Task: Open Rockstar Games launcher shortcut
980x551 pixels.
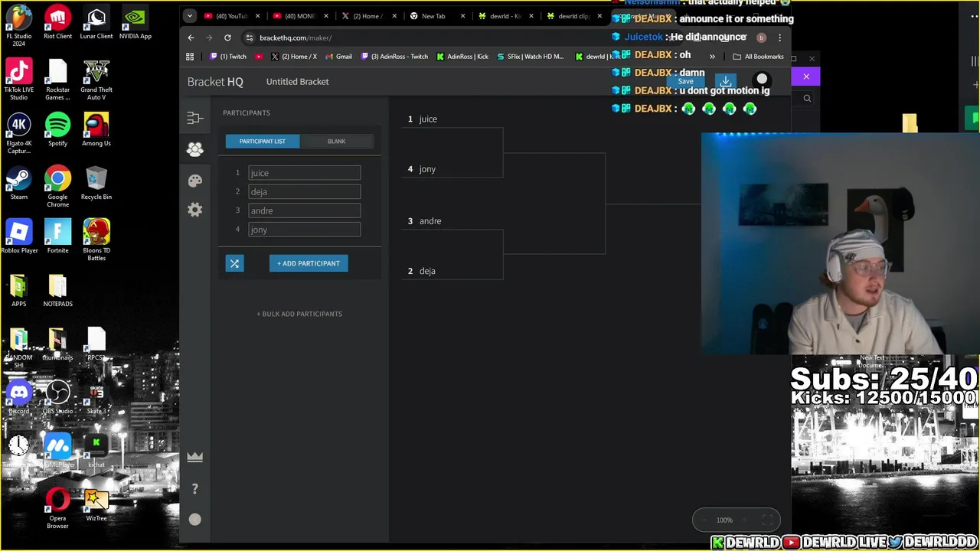Action: [57, 80]
